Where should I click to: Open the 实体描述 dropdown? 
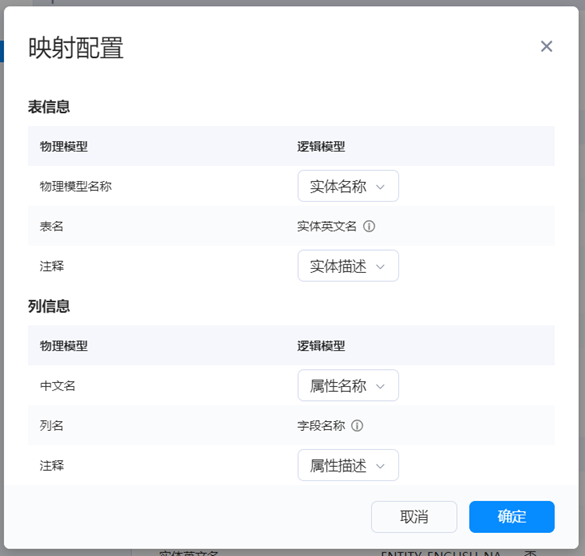pos(348,266)
